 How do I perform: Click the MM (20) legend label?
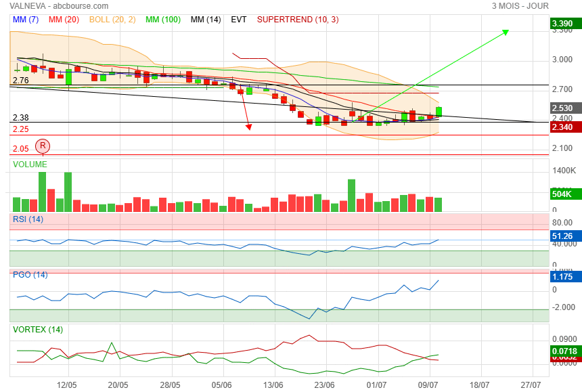tap(64, 20)
